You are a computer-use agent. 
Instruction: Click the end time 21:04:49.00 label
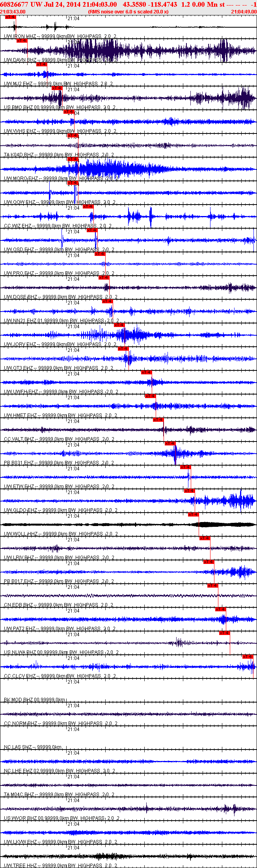244,11
